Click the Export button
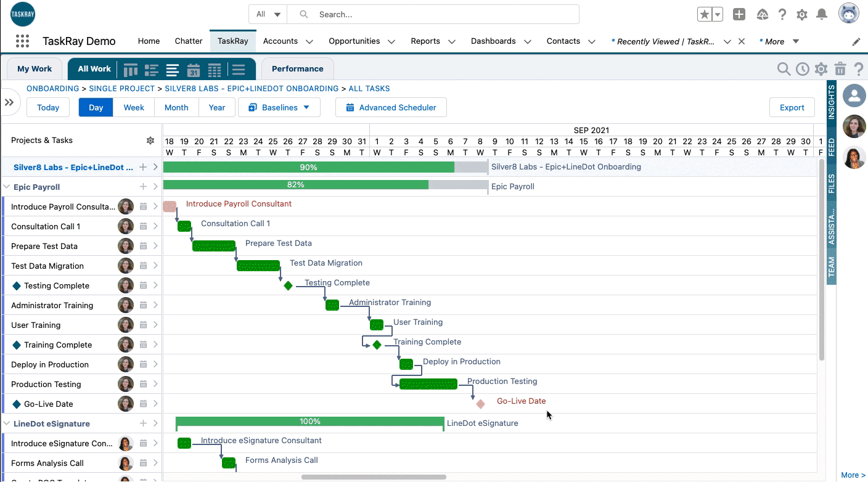The width and height of the screenshot is (868, 482). point(792,107)
